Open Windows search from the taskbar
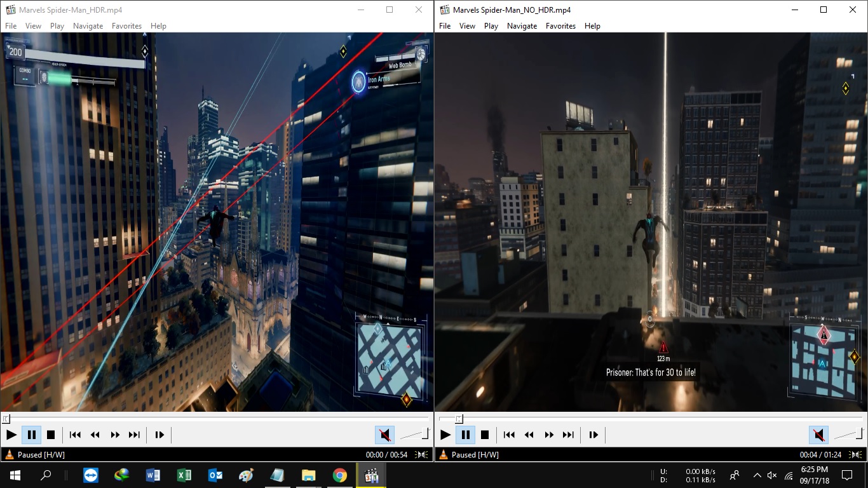The width and height of the screenshot is (868, 488). (46, 475)
